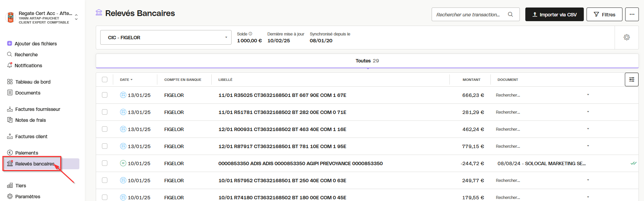Click the Regate company logo avatar
This screenshot has width=644, height=201.
click(11, 17)
